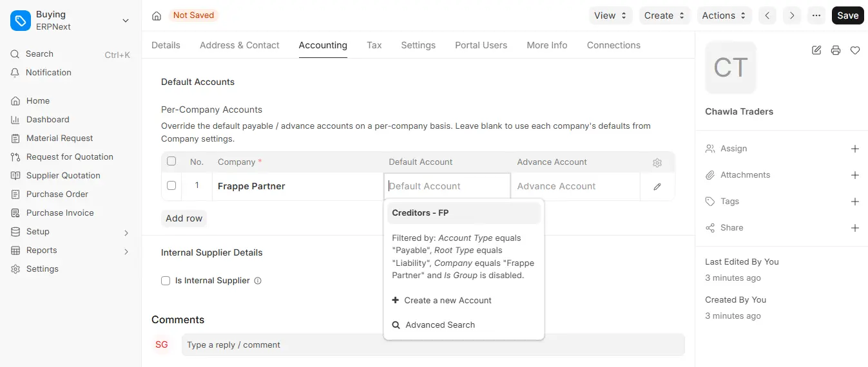The image size is (868, 367).
Task: Click the SG user avatar in comments
Action: coord(162,344)
